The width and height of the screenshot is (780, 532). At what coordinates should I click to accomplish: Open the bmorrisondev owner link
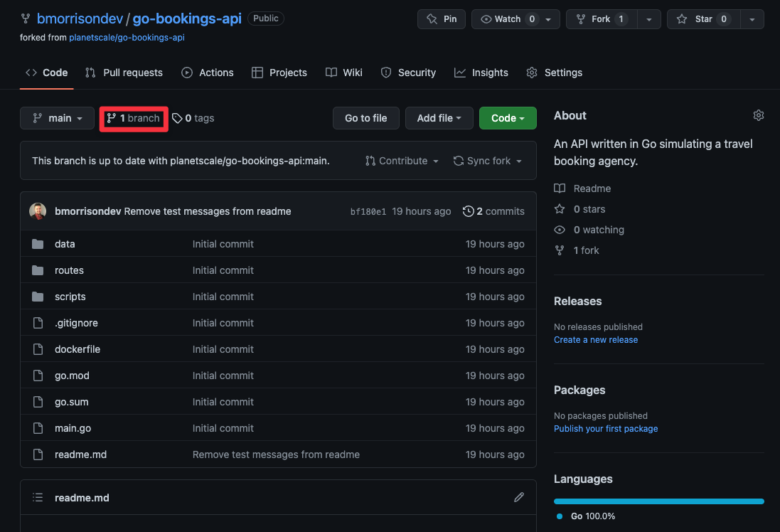pyautogui.click(x=80, y=19)
